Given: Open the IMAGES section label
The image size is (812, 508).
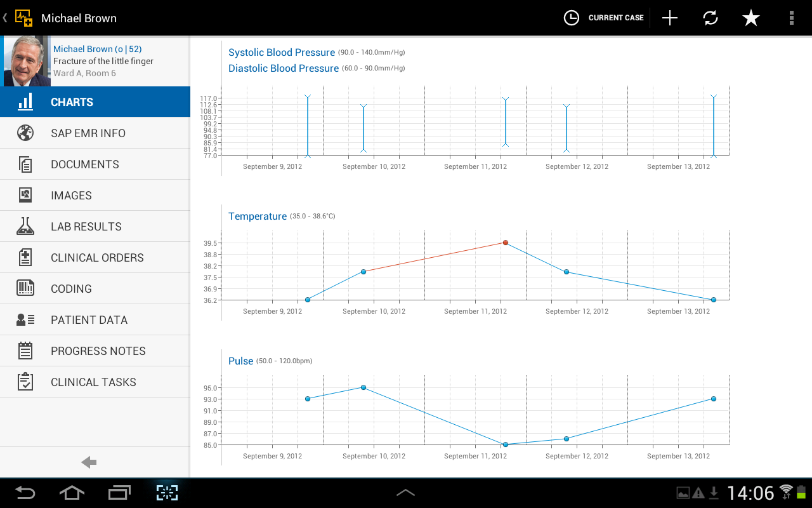Looking at the screenshot, I should point(71,196).
